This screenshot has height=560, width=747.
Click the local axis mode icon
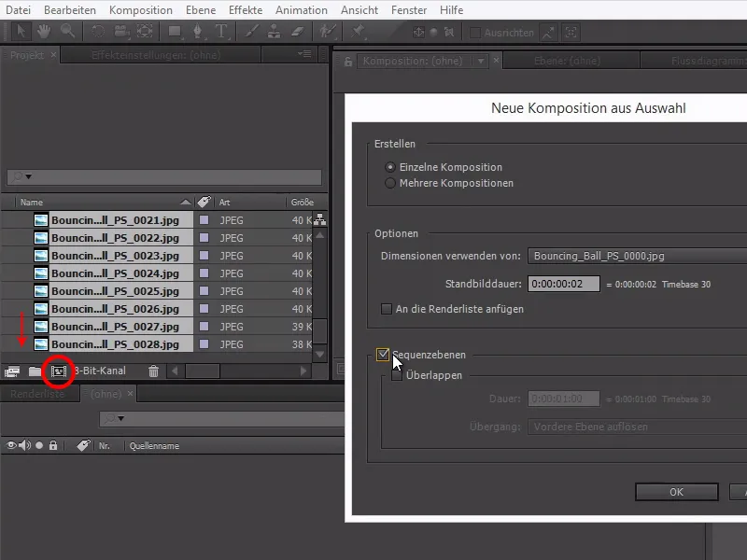[x=418, y=33]
